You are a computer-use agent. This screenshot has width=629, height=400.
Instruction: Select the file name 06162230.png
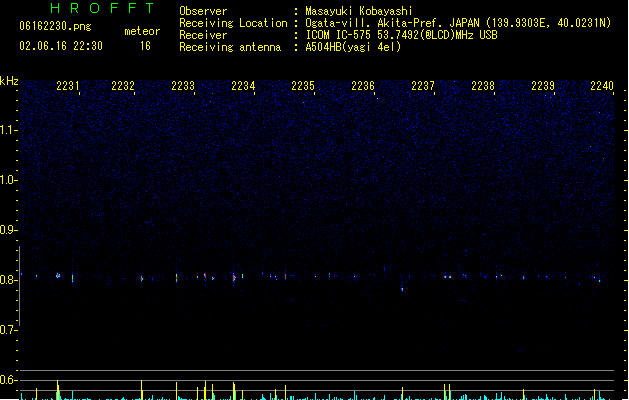click(55, 26)
